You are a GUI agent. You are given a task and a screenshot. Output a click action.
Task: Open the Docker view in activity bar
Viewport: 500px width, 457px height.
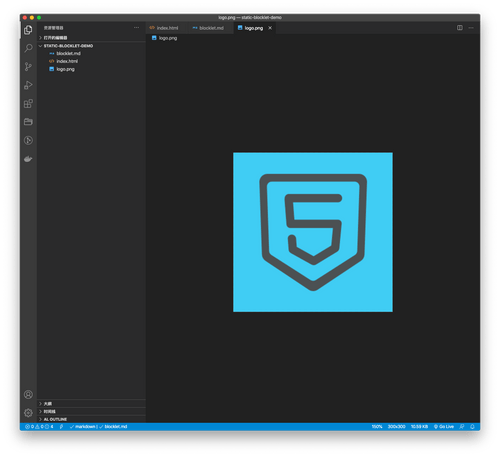pos(28,159)
